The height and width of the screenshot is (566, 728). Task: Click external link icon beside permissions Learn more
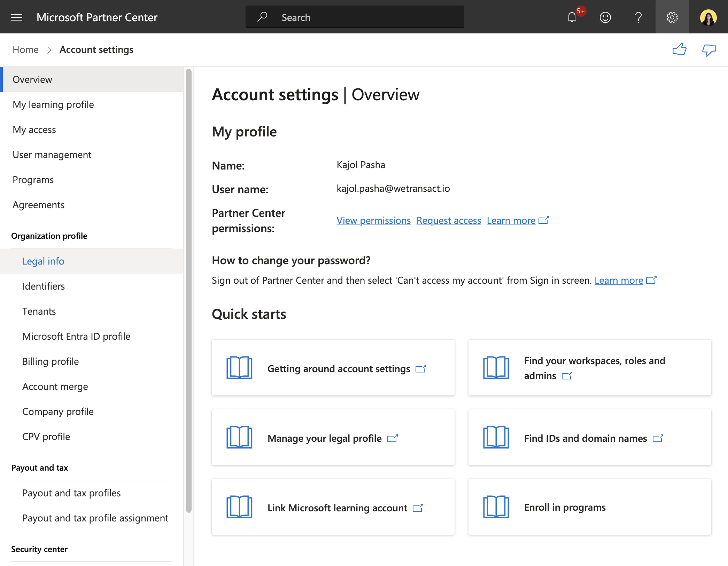(544, 220)
